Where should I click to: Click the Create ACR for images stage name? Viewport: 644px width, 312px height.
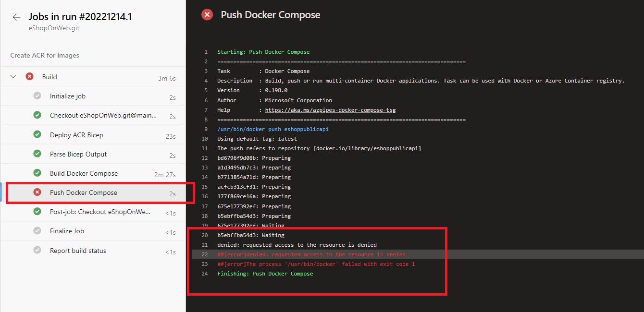click(x=44, y=55)
